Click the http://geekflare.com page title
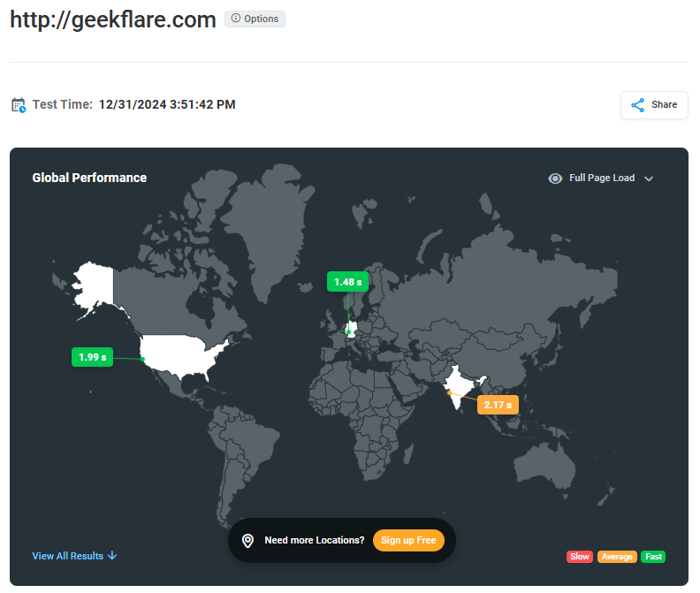 click(x=113, y=19)
